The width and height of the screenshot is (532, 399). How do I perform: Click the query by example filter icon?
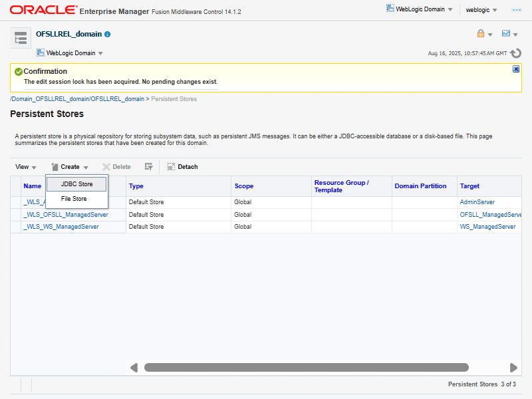[x=148, y=167]
